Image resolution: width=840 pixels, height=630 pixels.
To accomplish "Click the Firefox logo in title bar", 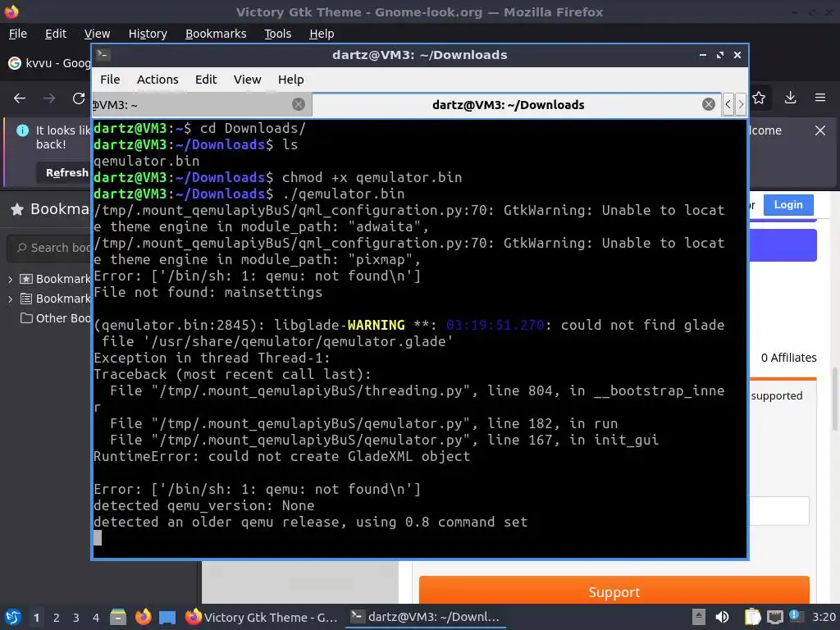I will [x=11, y=11].
